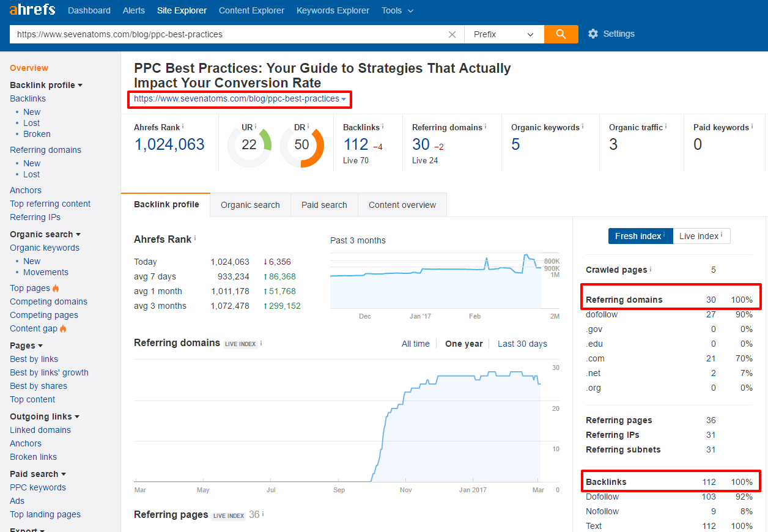
Task: Click the DR 50 donut gauge
Action: [302, 145]
